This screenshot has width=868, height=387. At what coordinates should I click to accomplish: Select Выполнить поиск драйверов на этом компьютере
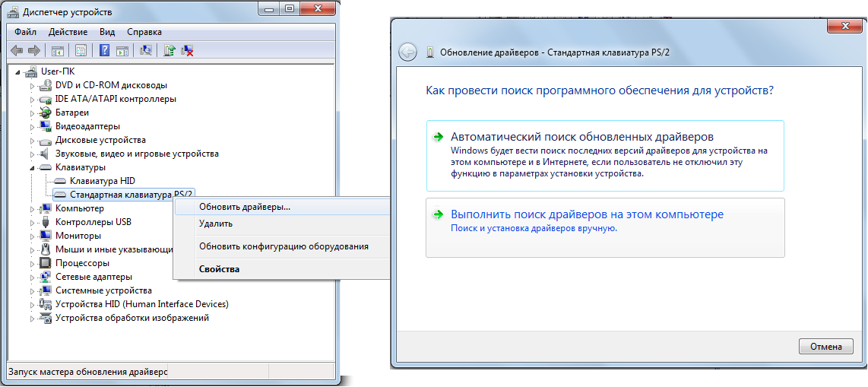click(x=605, y=227)
